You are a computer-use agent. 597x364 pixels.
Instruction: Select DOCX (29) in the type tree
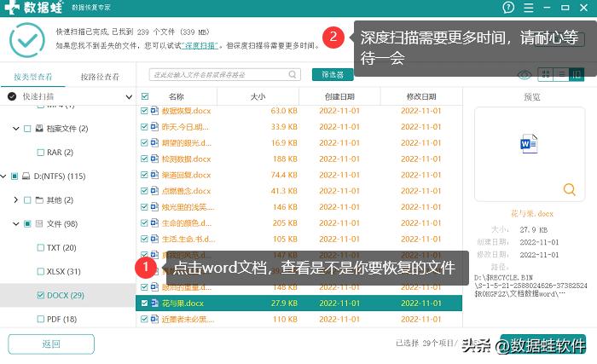[65, 295]
